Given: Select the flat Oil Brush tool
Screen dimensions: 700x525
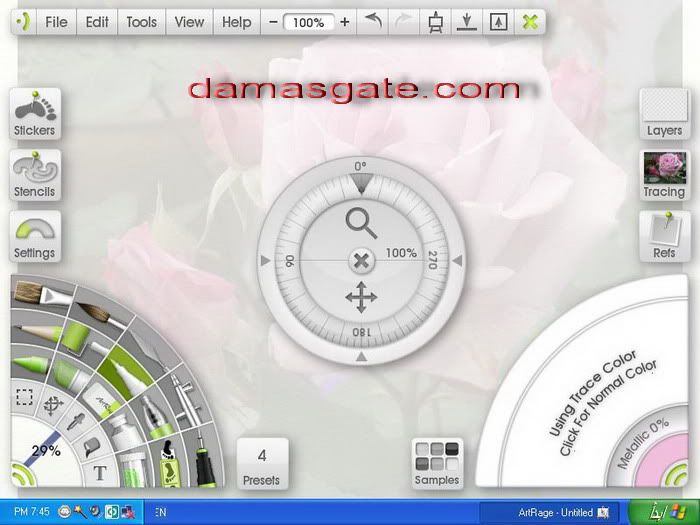Looking at the screenshot, I should point(40,292).
